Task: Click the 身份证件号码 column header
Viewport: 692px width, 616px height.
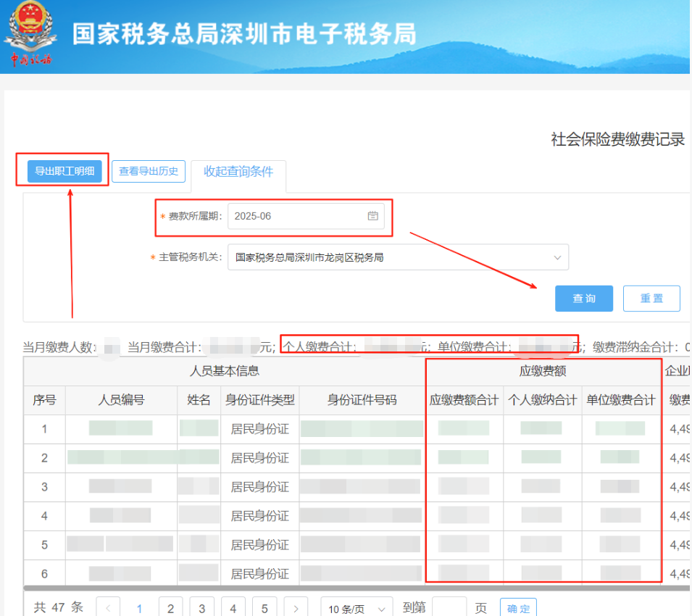Action: click(x=362, y=400)
